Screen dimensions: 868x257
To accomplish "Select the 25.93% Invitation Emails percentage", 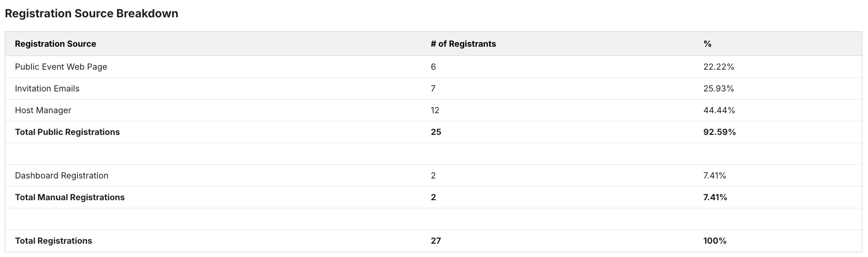I will click(x=719, y=89).
